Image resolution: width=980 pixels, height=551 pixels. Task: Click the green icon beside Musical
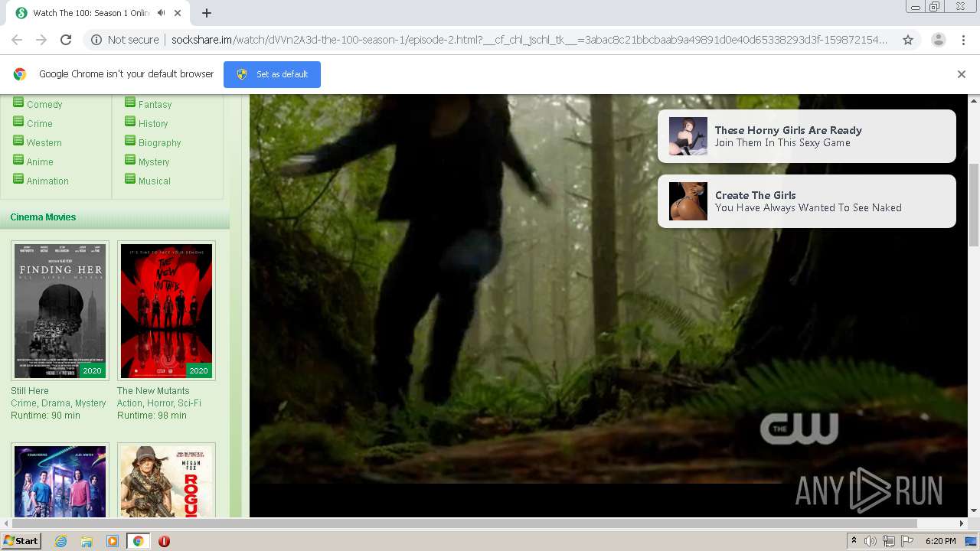coord(130,178)
